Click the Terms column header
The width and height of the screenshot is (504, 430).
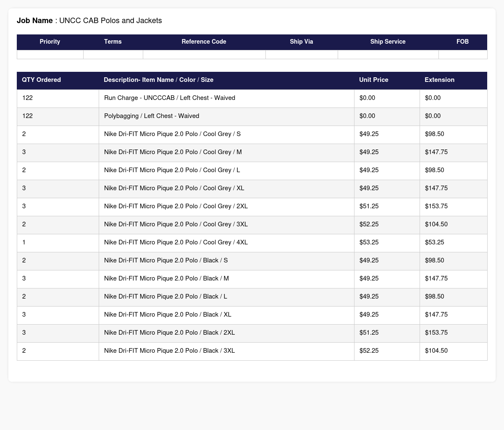[x=113, y=42]
